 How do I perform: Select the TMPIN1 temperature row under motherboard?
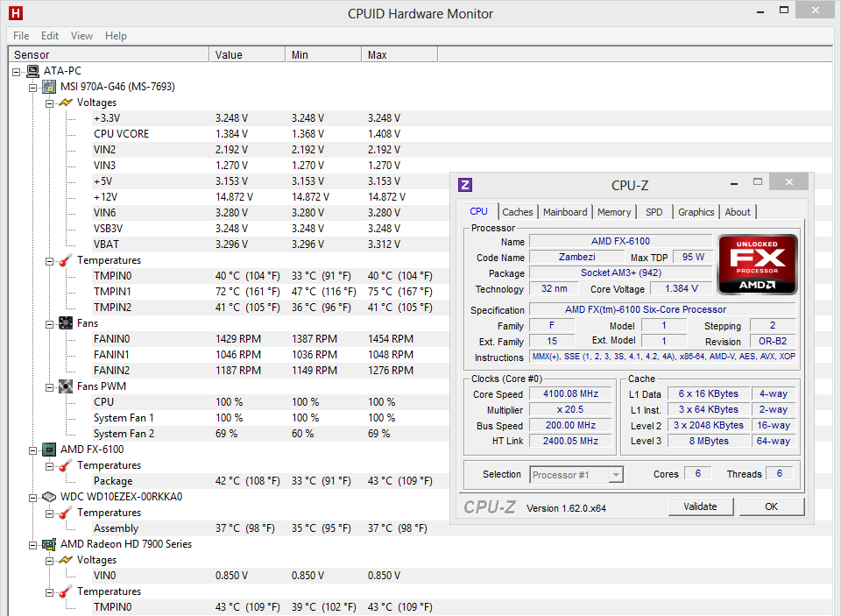(x=271, y=292)
